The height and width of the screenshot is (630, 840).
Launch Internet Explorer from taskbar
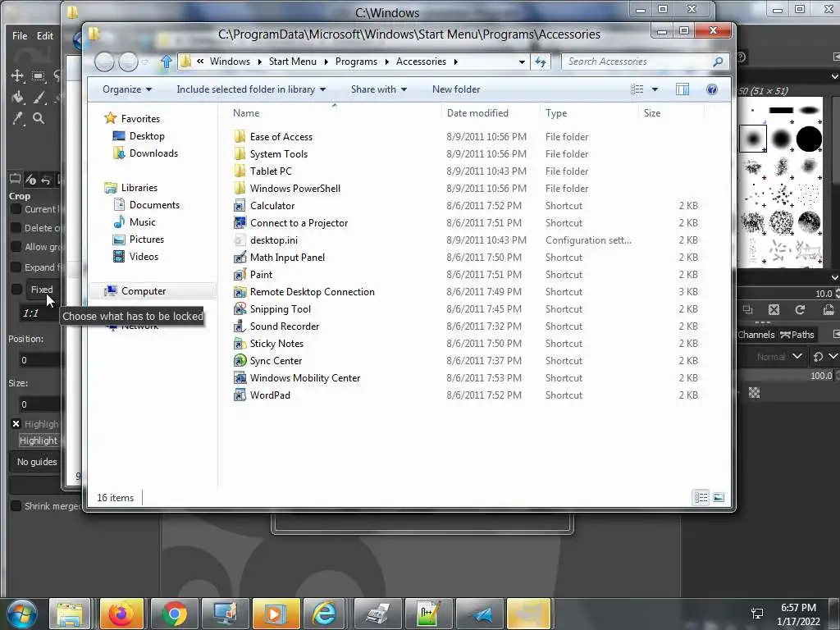[325, 614]
